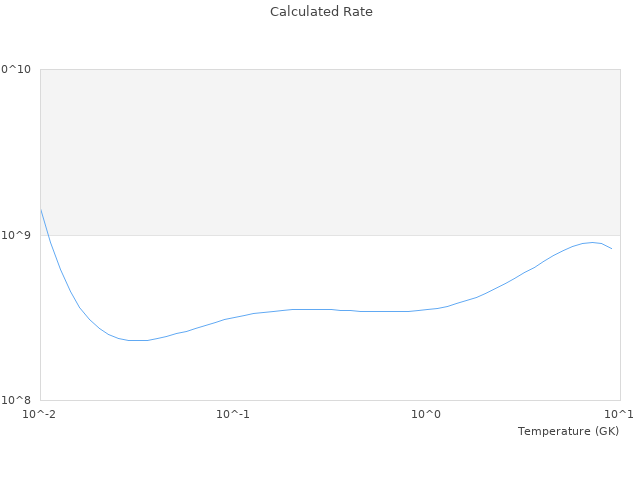Click the 10^10 y-axis tick label
640x480 pixels.
click(16, 69)
